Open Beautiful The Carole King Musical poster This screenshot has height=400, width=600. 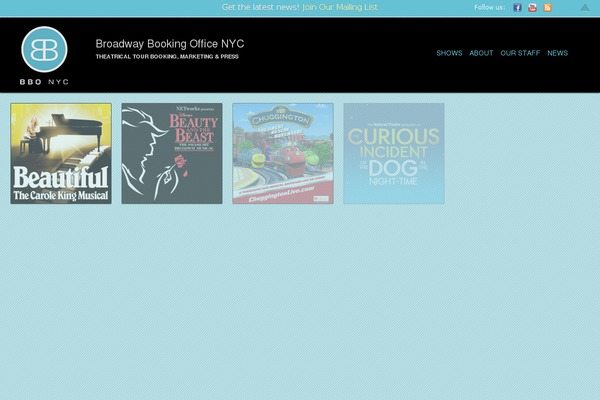point(61,153)
